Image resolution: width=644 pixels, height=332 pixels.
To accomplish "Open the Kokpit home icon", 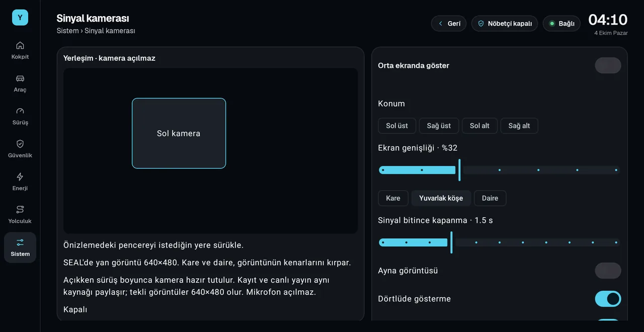I will coord(20,45).
